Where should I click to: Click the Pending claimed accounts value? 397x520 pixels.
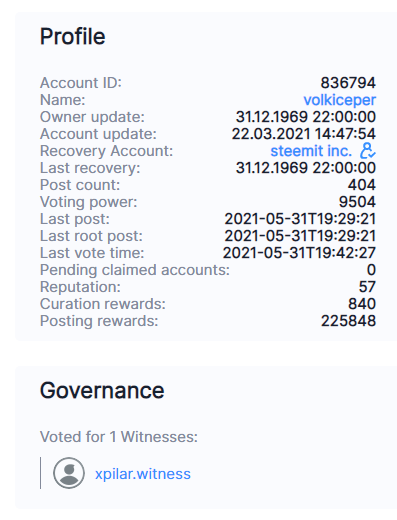pyautogui.click(x=371, y=270)
